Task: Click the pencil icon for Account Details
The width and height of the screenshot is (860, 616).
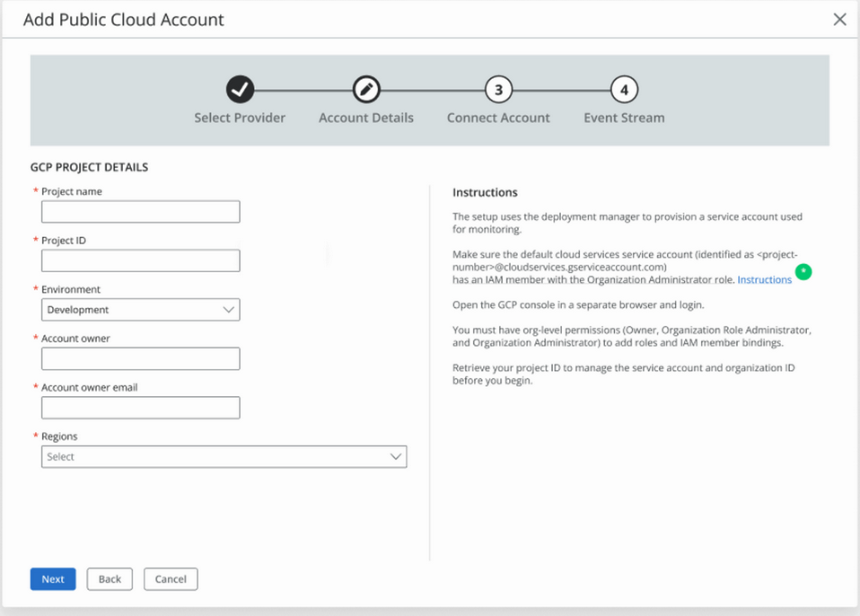Action: (366, 89)
